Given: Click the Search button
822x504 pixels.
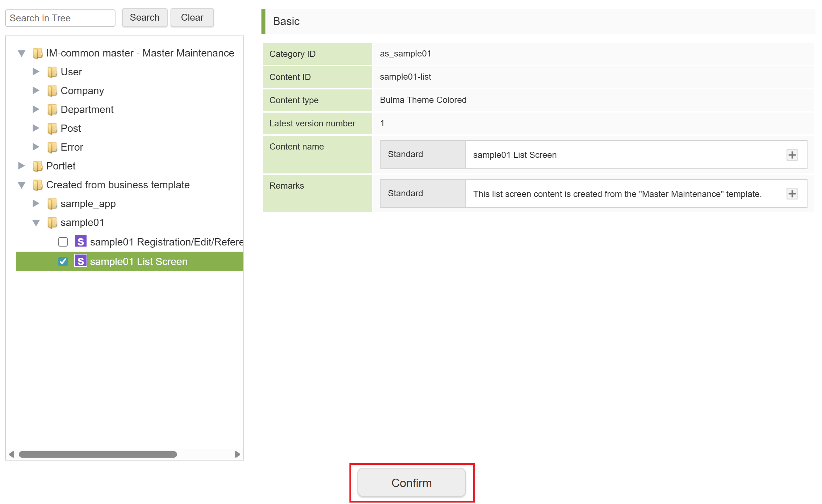Looking at the screenshot, I should [144, 18].
